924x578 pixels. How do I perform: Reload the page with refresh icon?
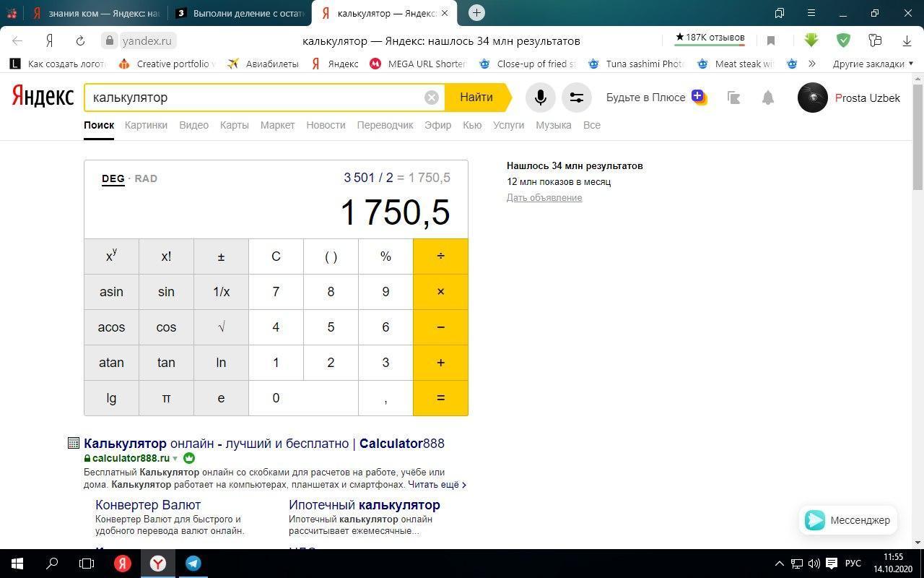coord(80,40)
